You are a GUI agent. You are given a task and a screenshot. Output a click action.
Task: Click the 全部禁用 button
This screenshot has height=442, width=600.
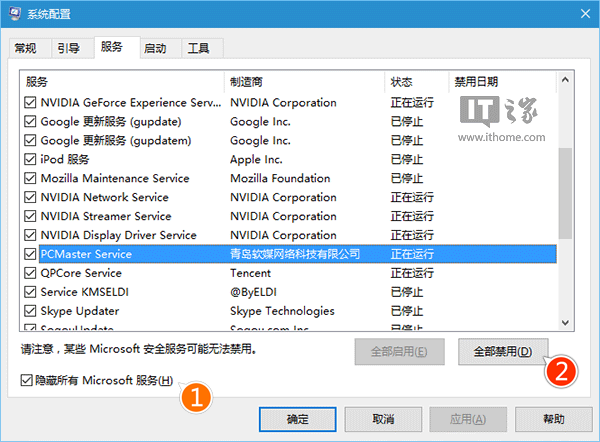click(502, 351)
